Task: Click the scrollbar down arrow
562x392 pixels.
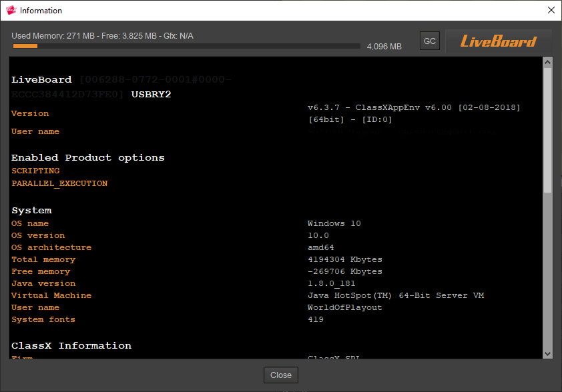Action: click(547, 353)
